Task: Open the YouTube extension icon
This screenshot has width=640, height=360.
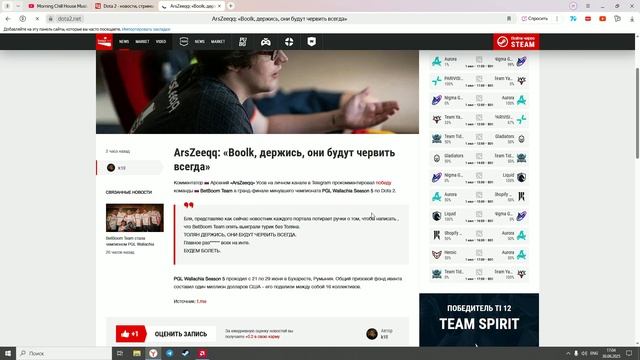Action: click(602, 19)
